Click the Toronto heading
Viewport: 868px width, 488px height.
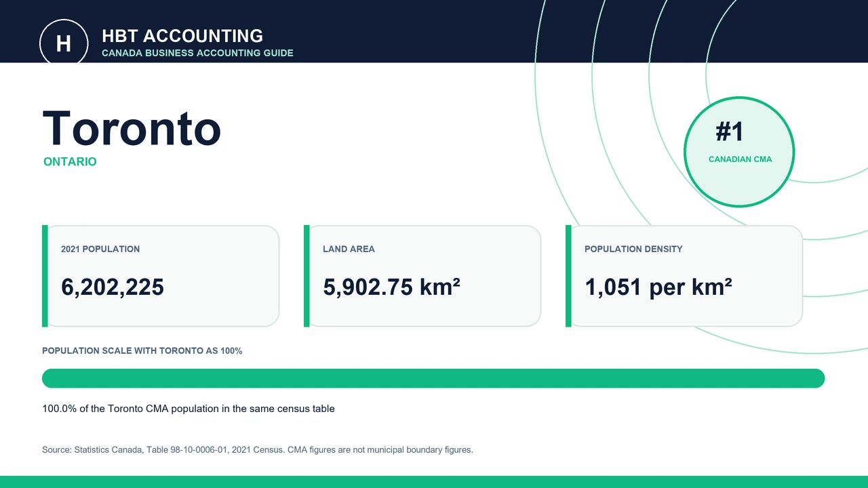[x=132, y=128]
